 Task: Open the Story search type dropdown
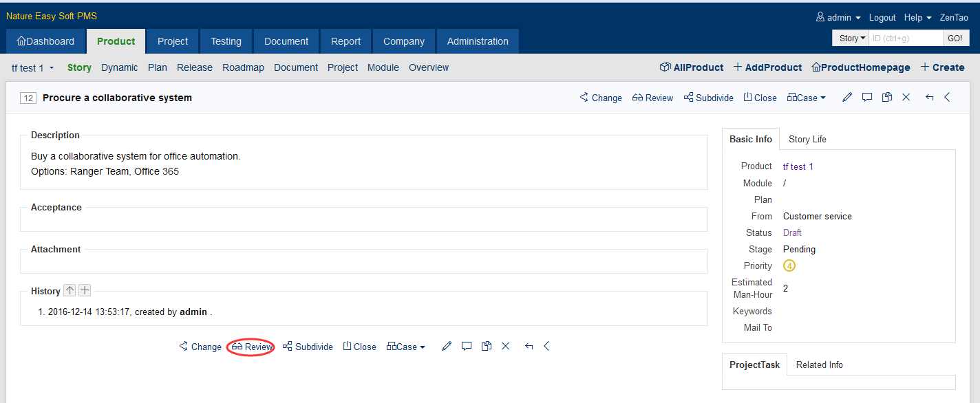851,39
